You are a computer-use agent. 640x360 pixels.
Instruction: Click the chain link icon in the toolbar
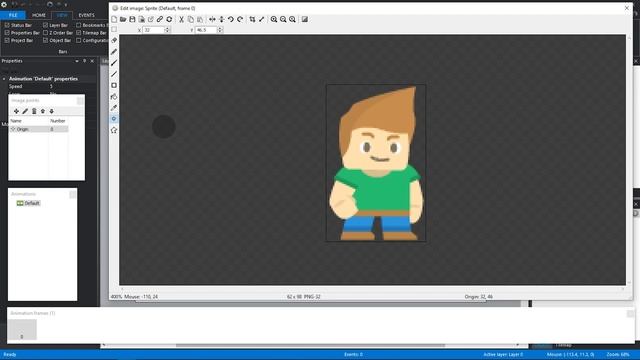160,19
